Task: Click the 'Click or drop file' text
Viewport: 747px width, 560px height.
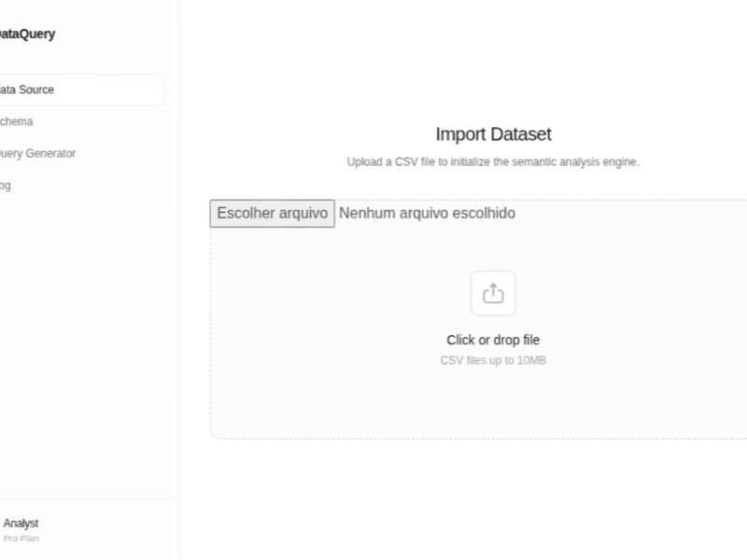Action: point(493,340)
